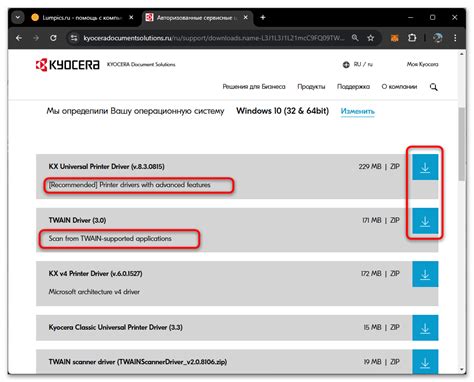Image resolution: width=474 pixels, height=382 pixels.
Task: Open the tab search dropdown arrow
Action: pyautogui.click(x=18, y=17)
